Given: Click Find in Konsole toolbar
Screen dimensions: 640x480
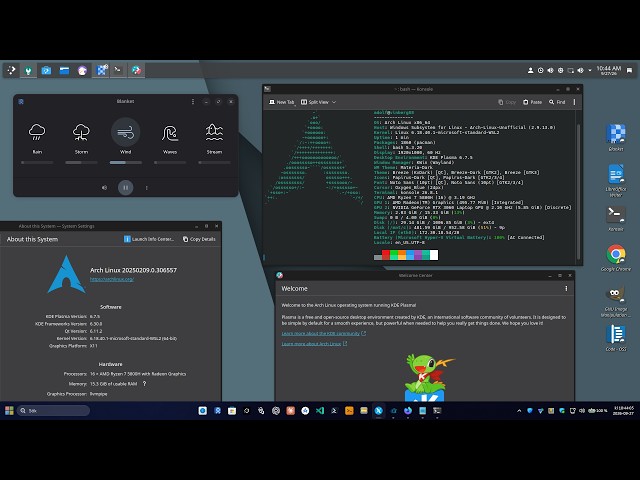Looking at the screenshot, I should pos(557,102).
